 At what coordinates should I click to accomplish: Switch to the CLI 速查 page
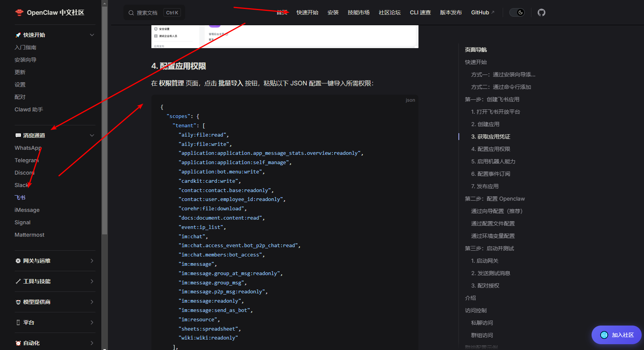coord(420,12)
